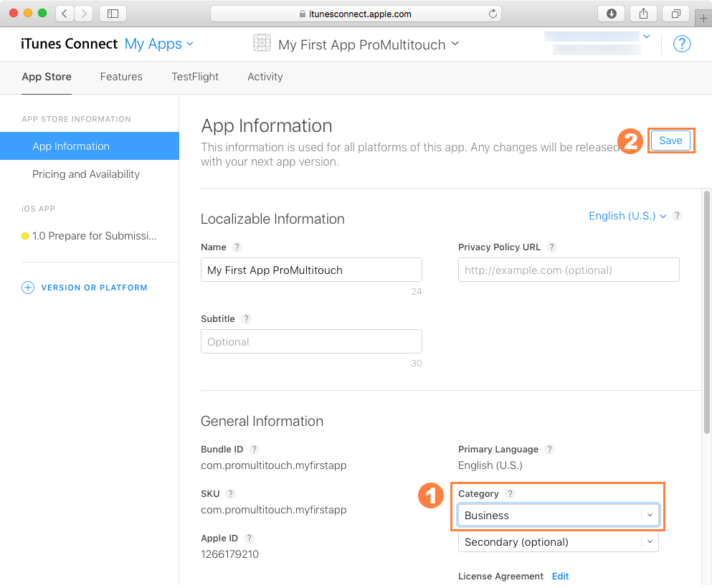Minimize the Safari window
This screenshot has height=588, width=712.
coord(28,13)
